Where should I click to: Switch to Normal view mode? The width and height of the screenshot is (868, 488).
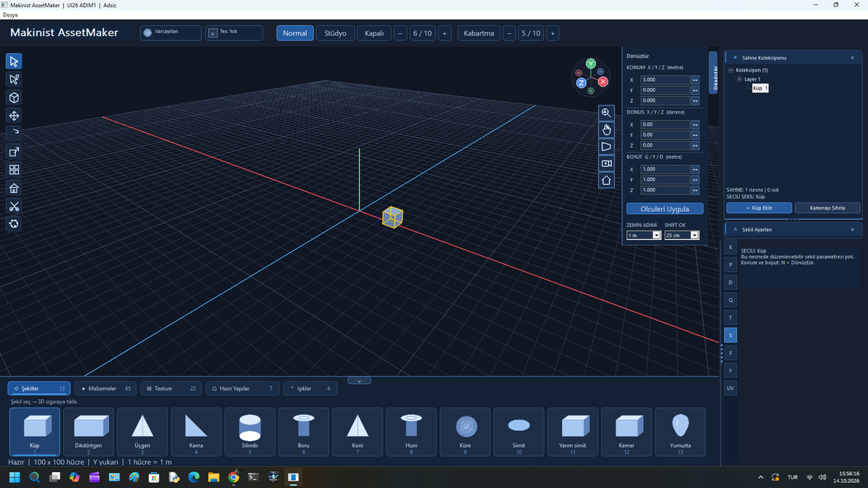(x=295, y=33)
